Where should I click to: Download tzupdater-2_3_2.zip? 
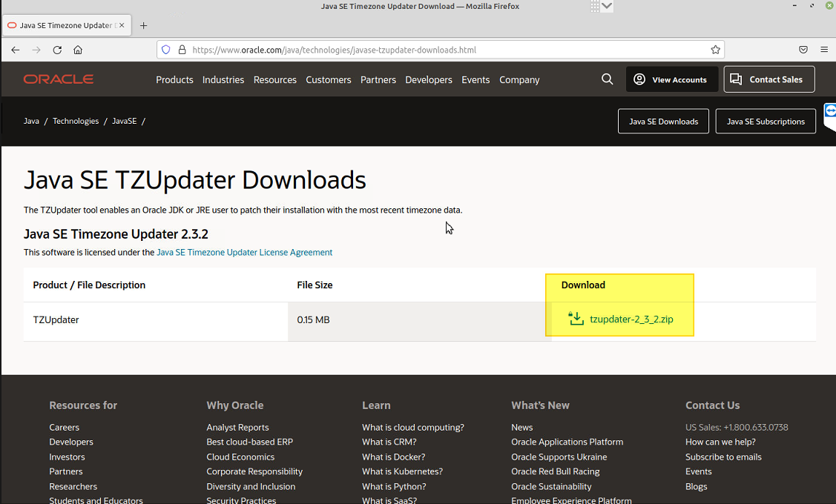tap(631, 319)
